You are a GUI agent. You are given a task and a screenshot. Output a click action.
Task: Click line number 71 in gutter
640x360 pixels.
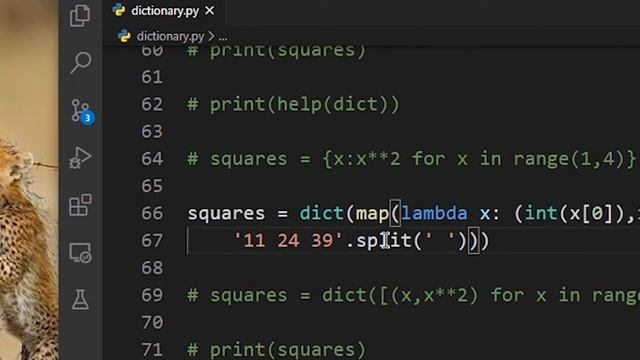tap(152, 350)
